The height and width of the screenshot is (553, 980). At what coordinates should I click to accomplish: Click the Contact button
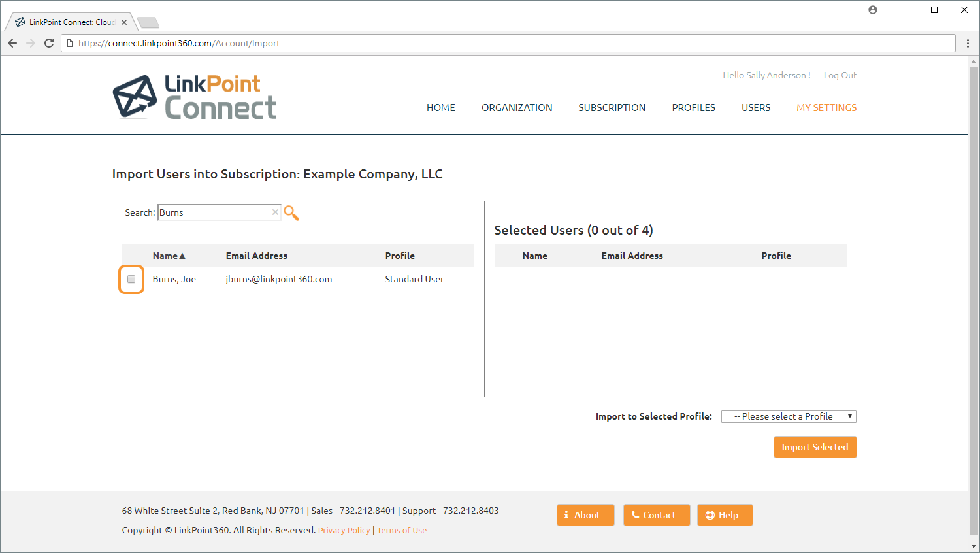point(657,515)
